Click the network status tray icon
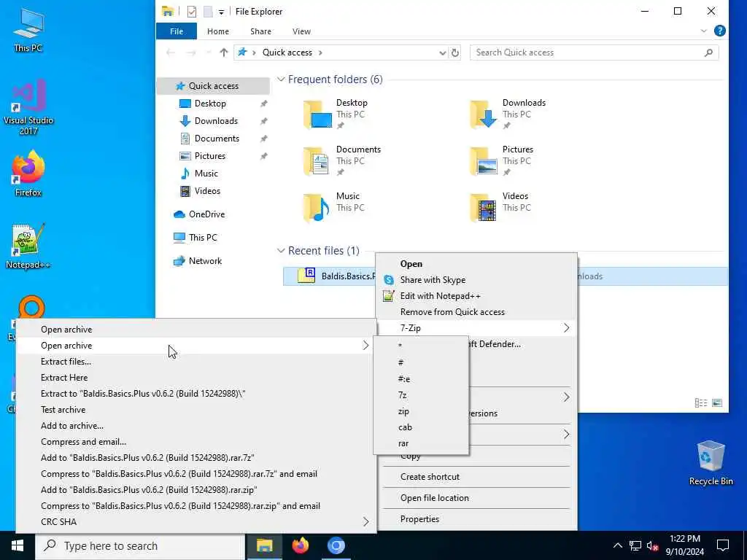Screen dimensions: 747x560 click(x=635, y=545)
